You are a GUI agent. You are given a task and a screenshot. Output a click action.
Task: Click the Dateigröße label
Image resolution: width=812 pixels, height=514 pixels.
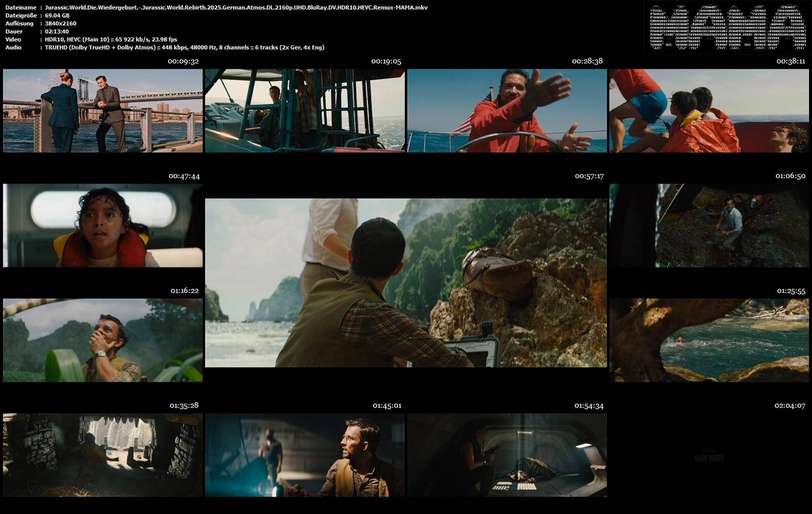click(x=21, y=15)
